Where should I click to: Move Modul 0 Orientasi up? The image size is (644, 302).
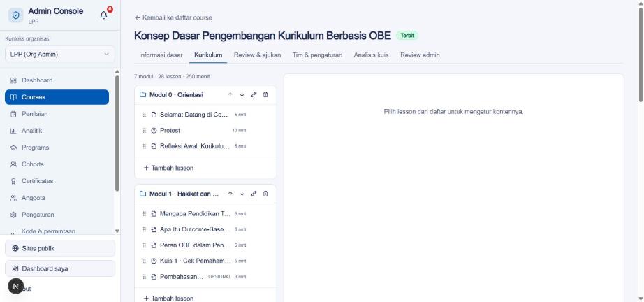pyautogui.click(x=230, y=94)
